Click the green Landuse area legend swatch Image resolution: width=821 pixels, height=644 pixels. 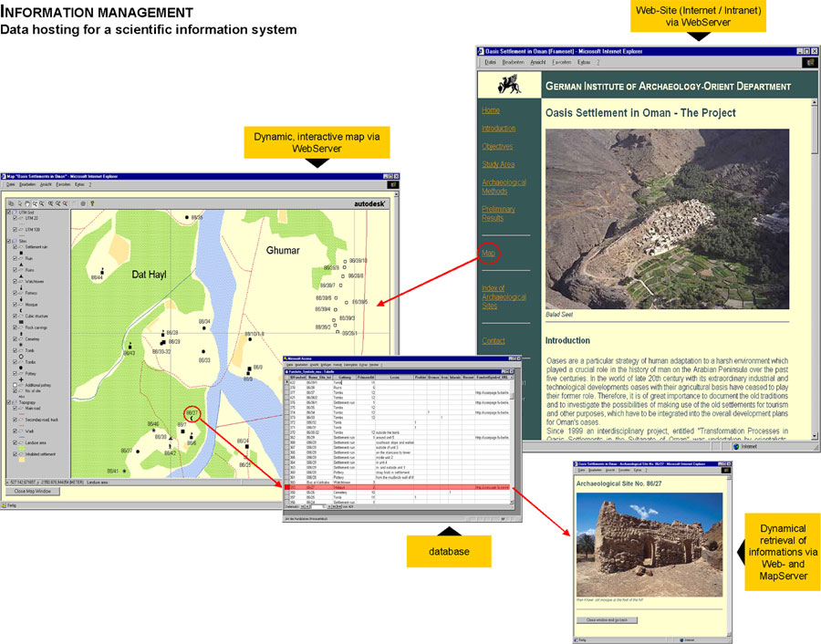(22, 448)
